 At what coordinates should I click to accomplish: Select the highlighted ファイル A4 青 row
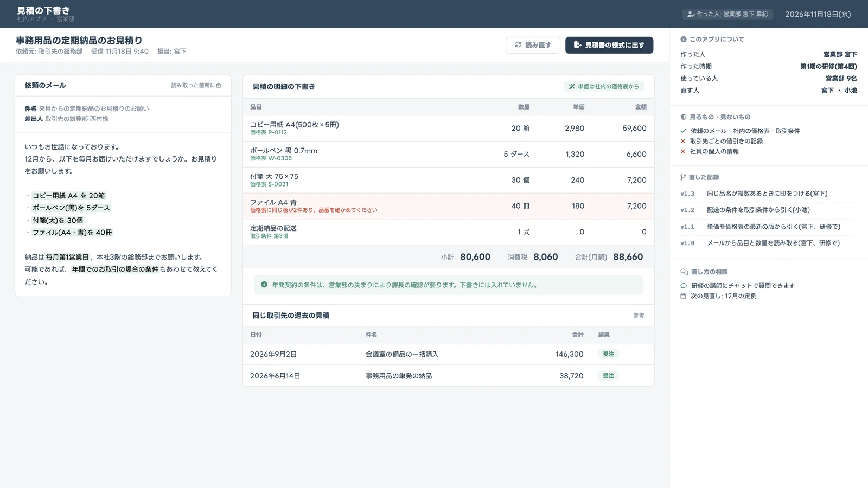point(448,206)
